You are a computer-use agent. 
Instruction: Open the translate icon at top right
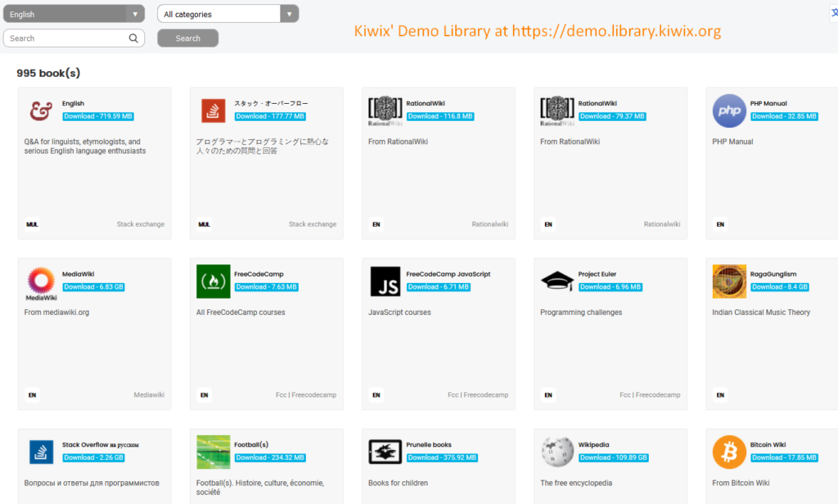pos(834,12)
